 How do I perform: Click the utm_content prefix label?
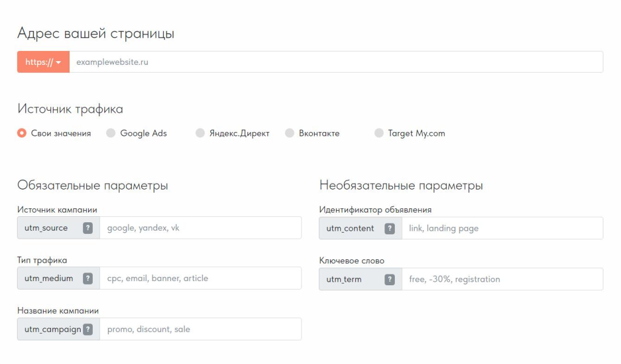click(350, 228)
